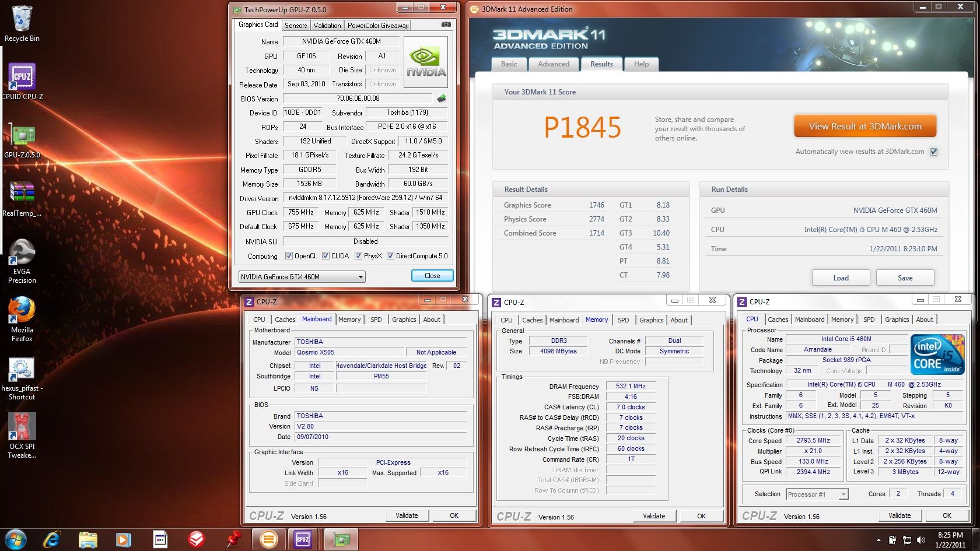Screen dimensions: 980x551
Task: Open About tab in the Mainboard CPU-Z window
Action: (x=432, y=320)
